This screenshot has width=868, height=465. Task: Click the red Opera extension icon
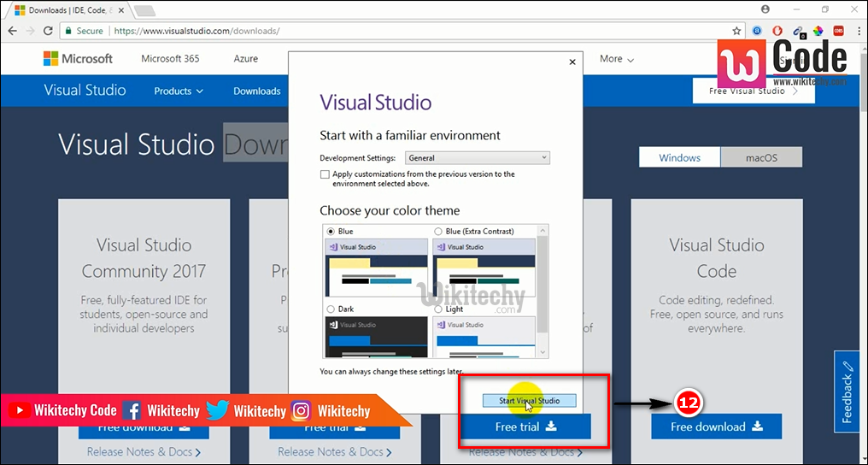point(777,31)
